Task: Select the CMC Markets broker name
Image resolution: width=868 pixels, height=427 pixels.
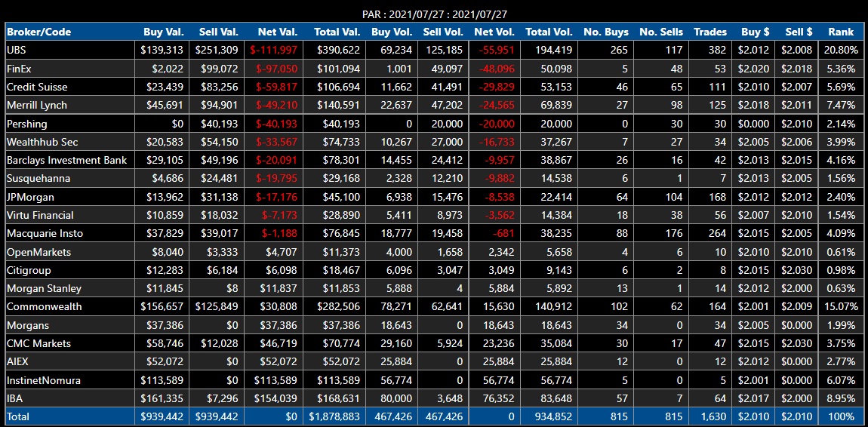Action: [38, 343]
